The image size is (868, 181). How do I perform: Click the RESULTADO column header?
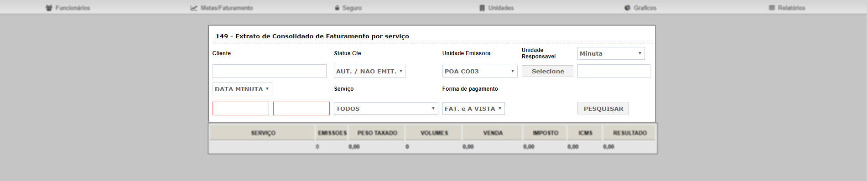click(x=629, y=133)
